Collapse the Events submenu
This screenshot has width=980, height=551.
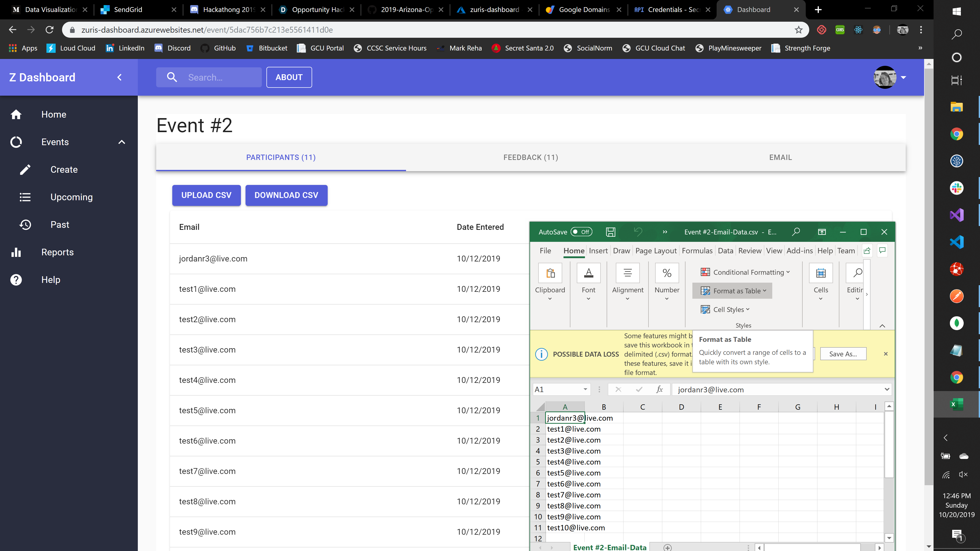click(122, 142)
